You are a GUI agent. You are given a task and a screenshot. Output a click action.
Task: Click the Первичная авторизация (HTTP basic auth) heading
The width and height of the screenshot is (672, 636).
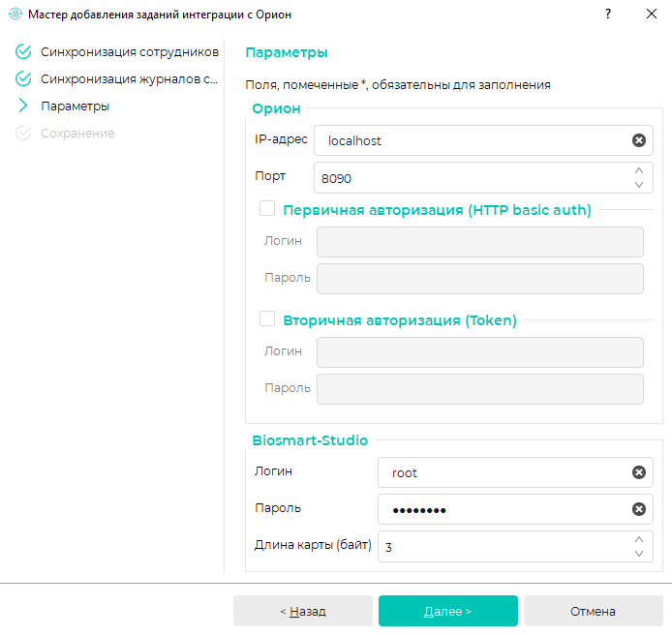pos(437,210)
